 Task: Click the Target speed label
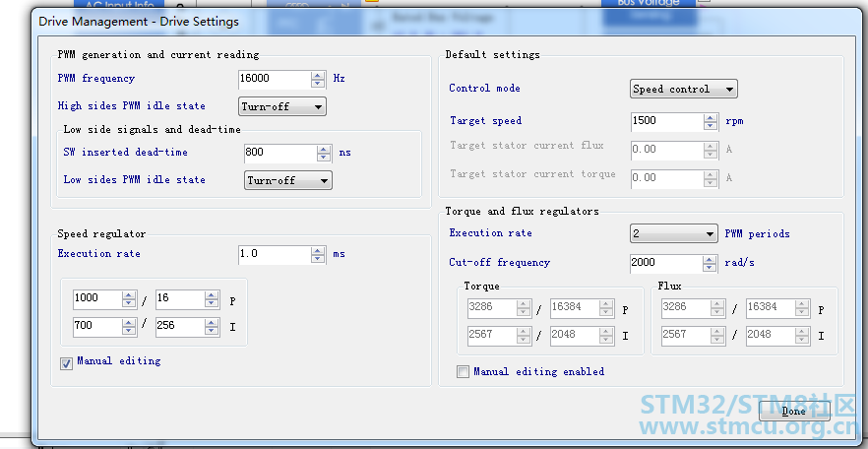point(486,121)
